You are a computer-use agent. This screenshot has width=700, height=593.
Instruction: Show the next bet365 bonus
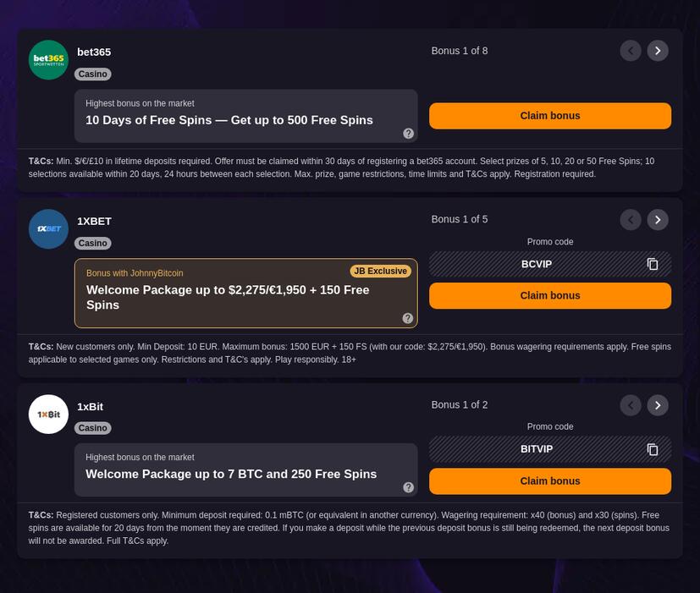pyautogui.click(x=658, y=51)
